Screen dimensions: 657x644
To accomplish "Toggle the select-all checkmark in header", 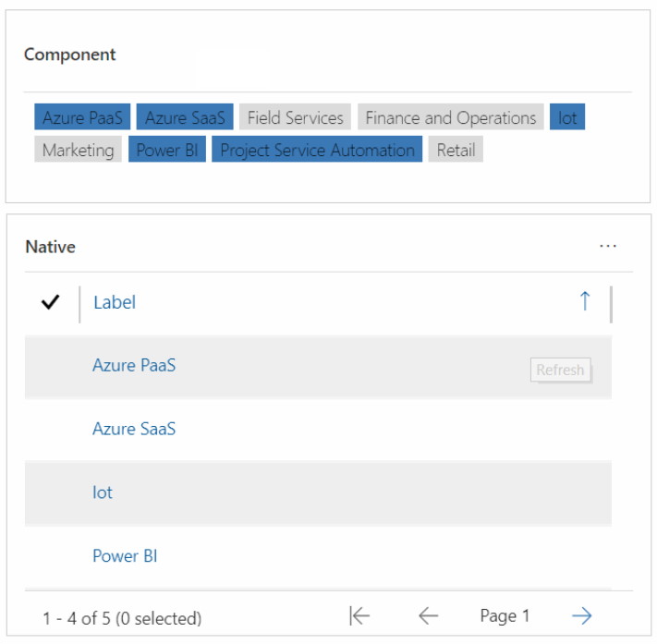I will coord(50,302).
